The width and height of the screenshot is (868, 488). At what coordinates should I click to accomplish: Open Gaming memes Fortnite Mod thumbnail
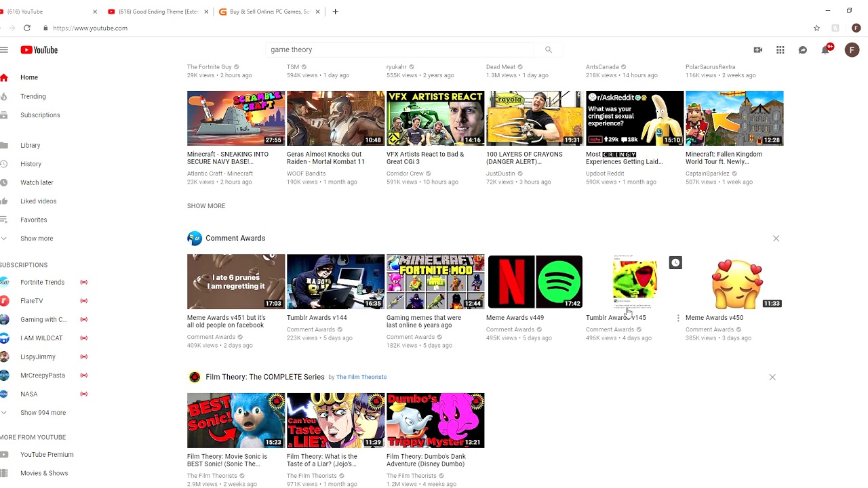click(435, 281)
